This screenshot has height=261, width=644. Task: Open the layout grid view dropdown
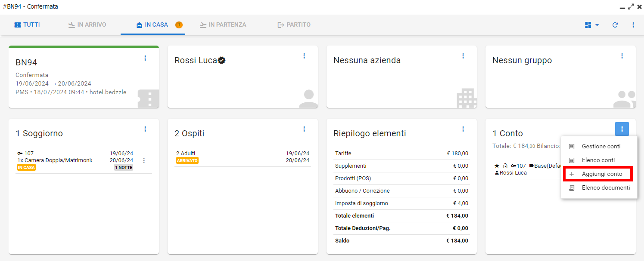[x=592, y=25]
